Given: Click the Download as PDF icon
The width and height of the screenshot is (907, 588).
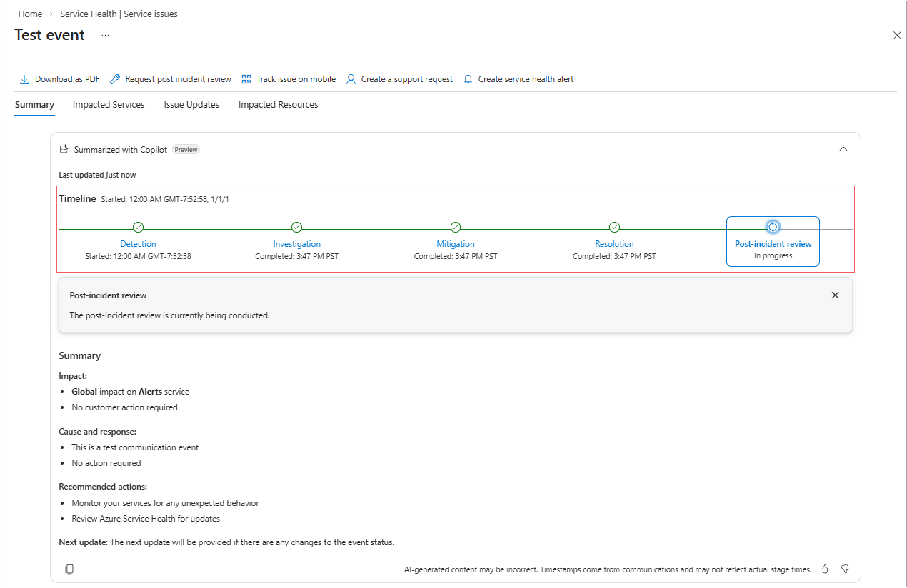Looking at the screenshot, I should [x=24, y=79].
